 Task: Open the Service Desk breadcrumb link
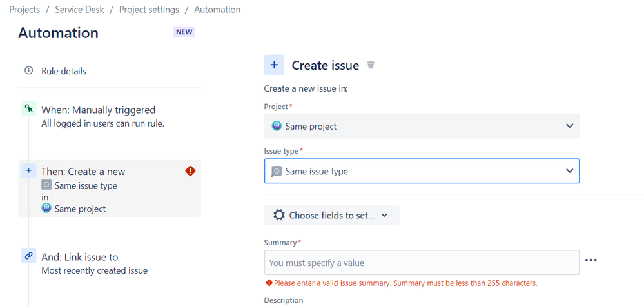pyautogui.click(x=80, y=10)
